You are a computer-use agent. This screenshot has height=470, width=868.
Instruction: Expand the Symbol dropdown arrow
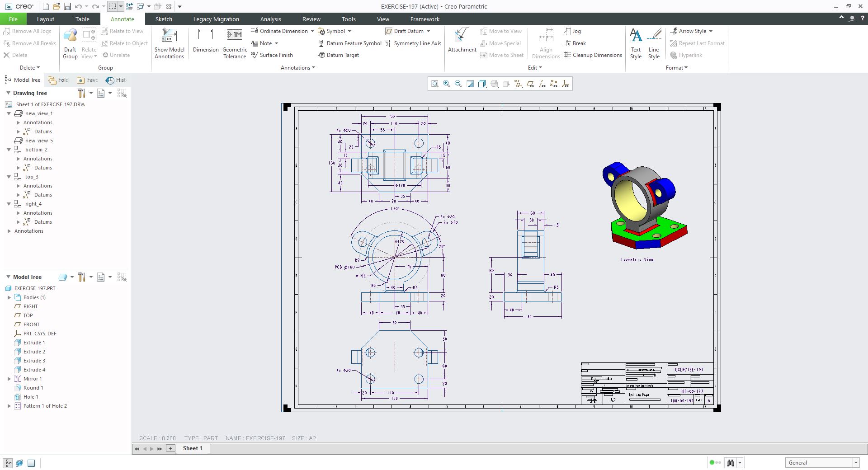point(349,31)
